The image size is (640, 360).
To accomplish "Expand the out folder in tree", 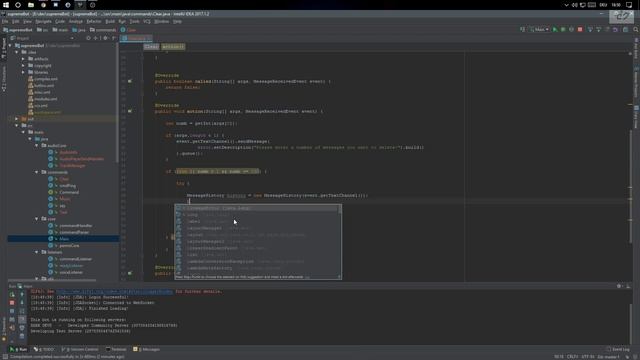I will [17, 119].
